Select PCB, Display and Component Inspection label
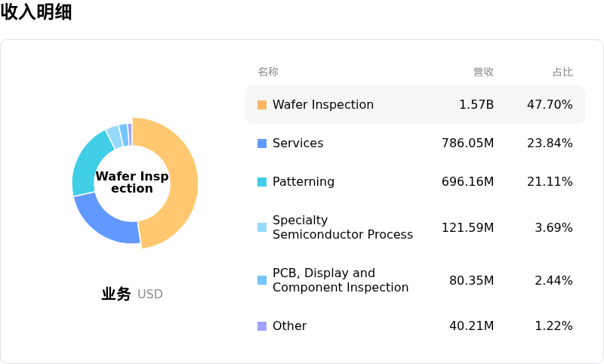The width and height of the screenshot is (604, 364). click(340, 280)
